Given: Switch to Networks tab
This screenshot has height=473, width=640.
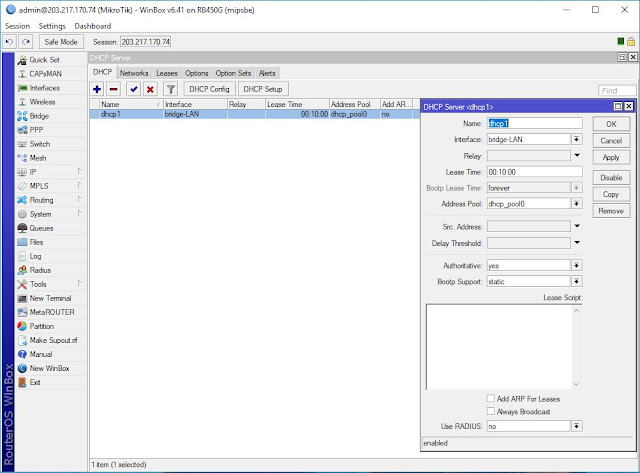Looking at the screenshot, I should pyautogui.click(x=134, y=73).
